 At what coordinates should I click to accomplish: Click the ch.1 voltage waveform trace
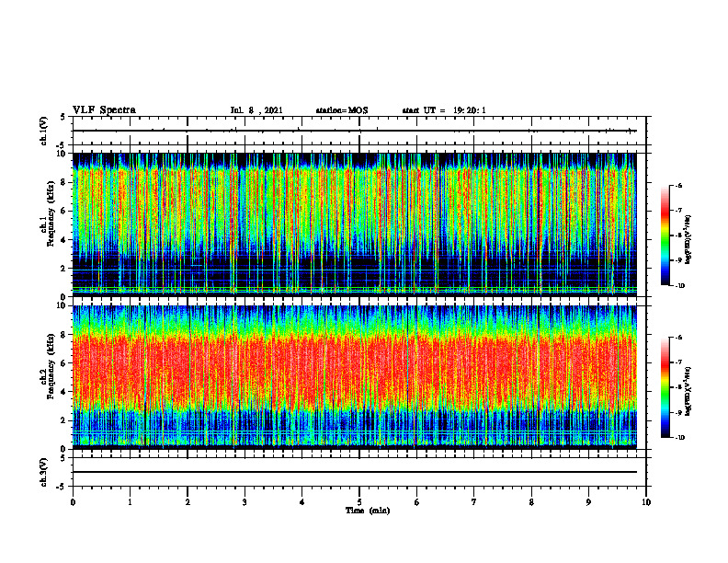click(x=354, y=131)
